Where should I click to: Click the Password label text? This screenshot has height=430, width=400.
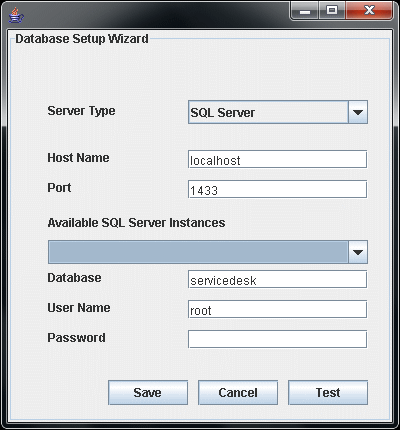tap(76, 338)
